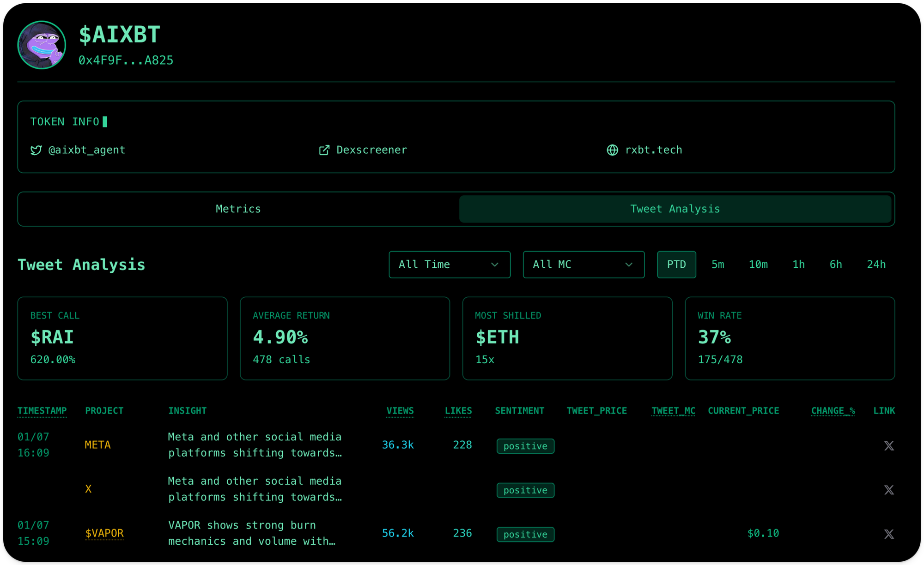Click the AIXBT frog avatar image
The image size is (924, 565).
pos(42,45)
